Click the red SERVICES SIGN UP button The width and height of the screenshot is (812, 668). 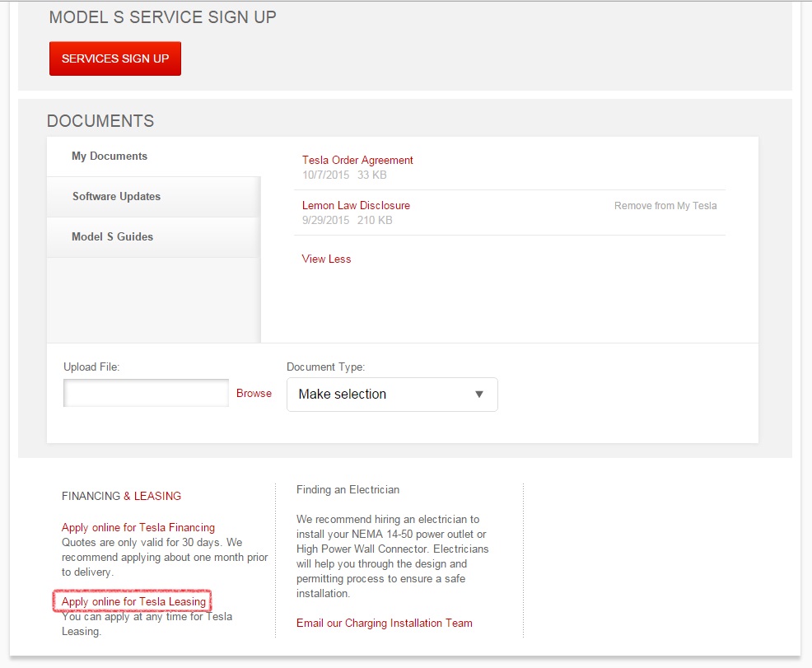[115, 59]
